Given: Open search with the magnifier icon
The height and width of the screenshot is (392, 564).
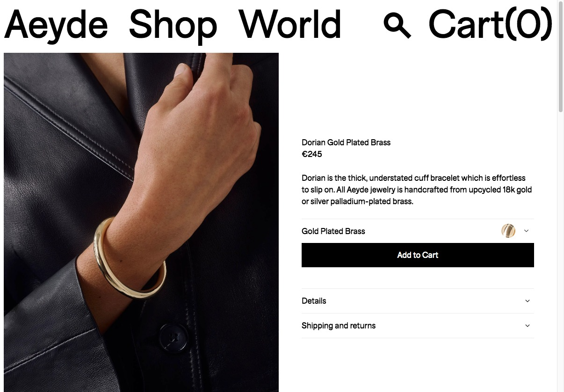Looking at the screenshot, I should coord(397,26).
